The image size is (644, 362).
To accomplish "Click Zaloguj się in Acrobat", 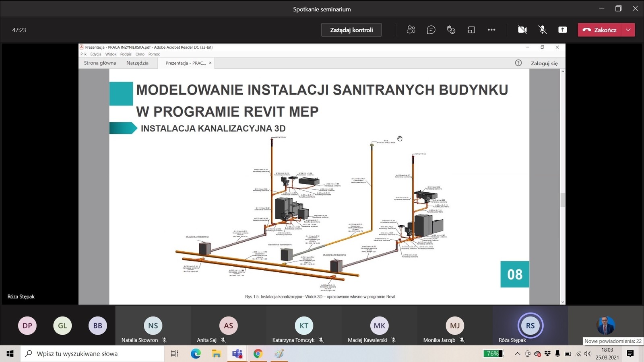I will (544, 63).
